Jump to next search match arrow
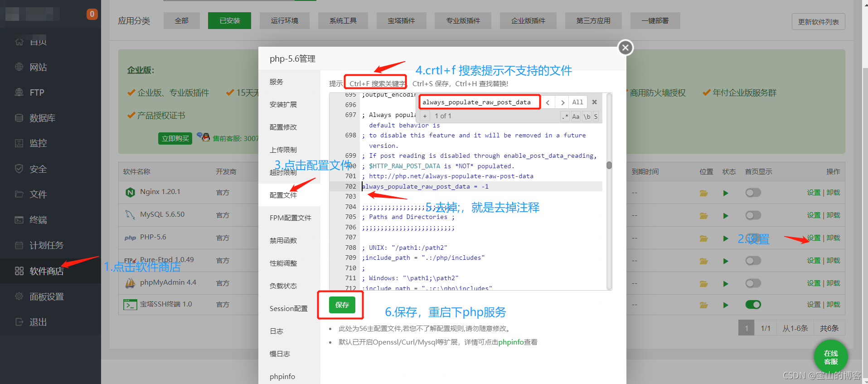 (x=563, y=102)
